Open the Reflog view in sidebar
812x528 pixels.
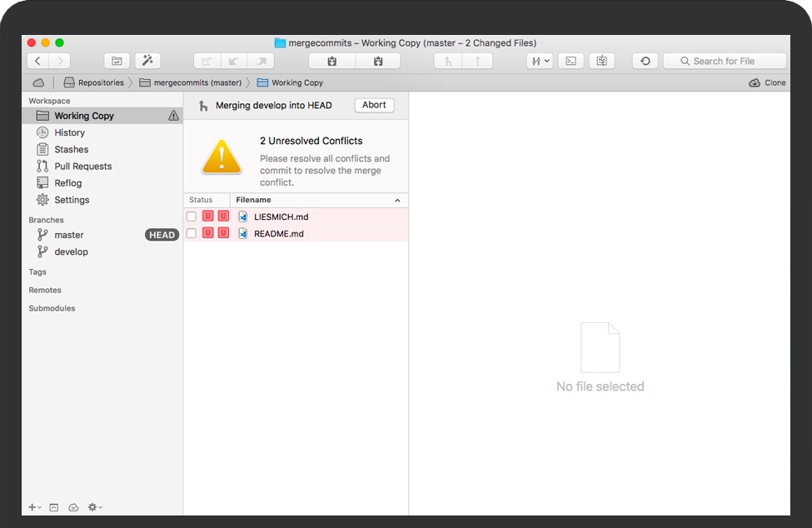67,183
